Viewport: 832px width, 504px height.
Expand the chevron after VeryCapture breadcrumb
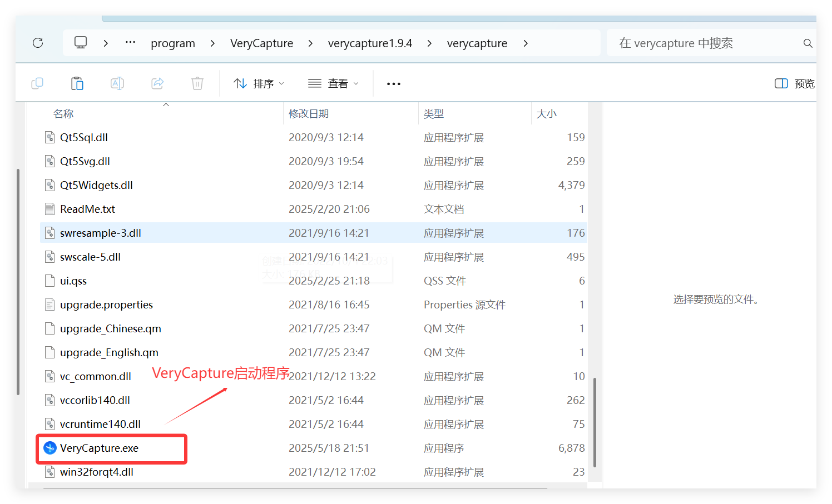coord(310,43)
